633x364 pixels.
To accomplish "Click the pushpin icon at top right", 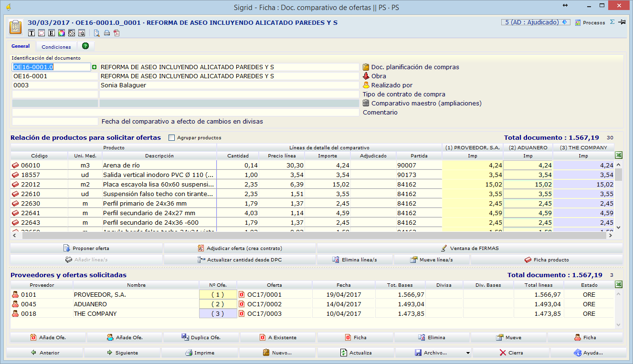I will click(622, 22).
